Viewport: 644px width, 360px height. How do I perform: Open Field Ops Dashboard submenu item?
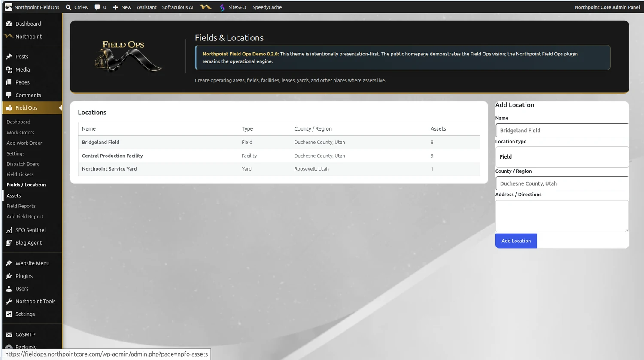click(18, 122)
